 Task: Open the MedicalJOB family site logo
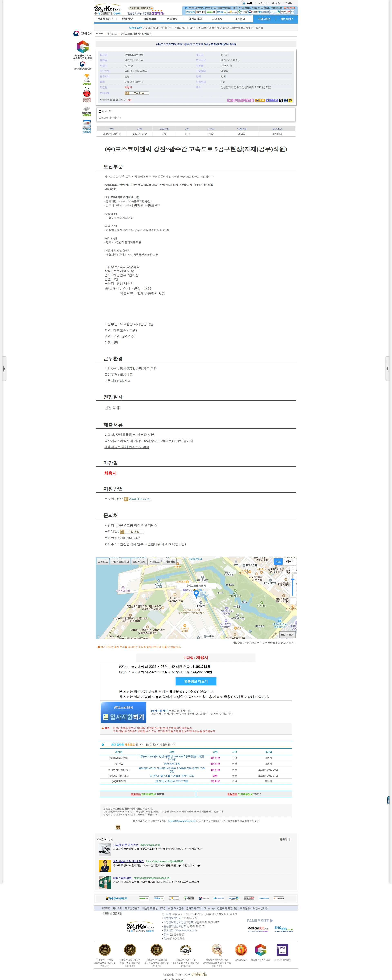pos(258,929)
